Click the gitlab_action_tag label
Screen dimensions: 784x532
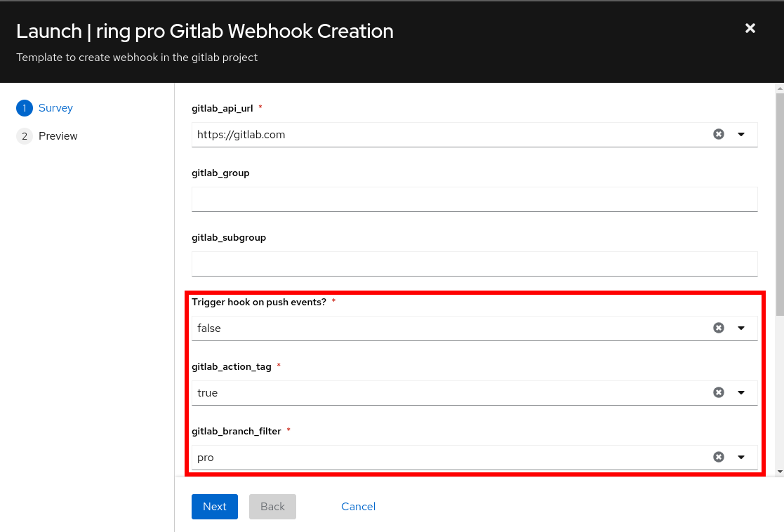pyautogui.click(x=232, y=366)
